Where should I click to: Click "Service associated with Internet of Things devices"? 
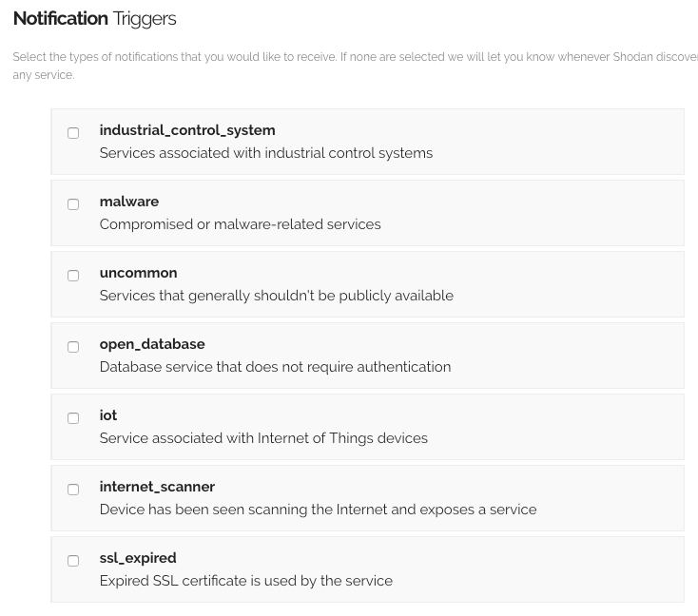point(263,438)
